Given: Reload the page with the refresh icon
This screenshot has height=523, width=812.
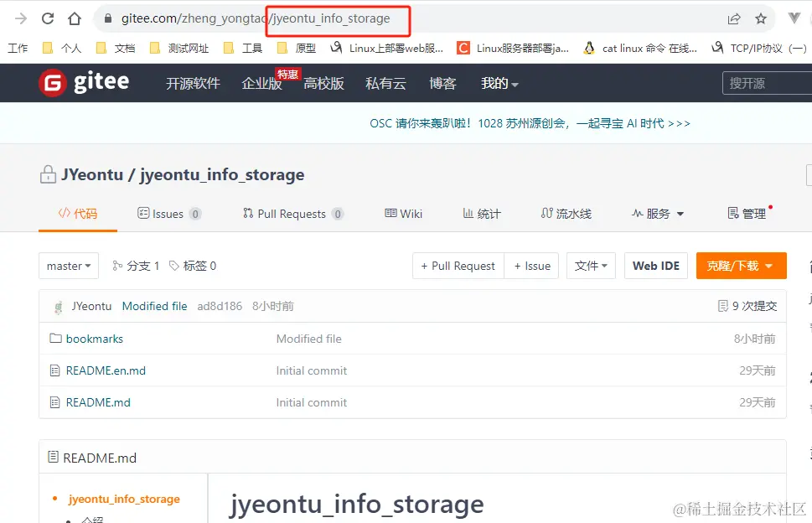Looking at the screenshot, I should click(x=48, y=18).
